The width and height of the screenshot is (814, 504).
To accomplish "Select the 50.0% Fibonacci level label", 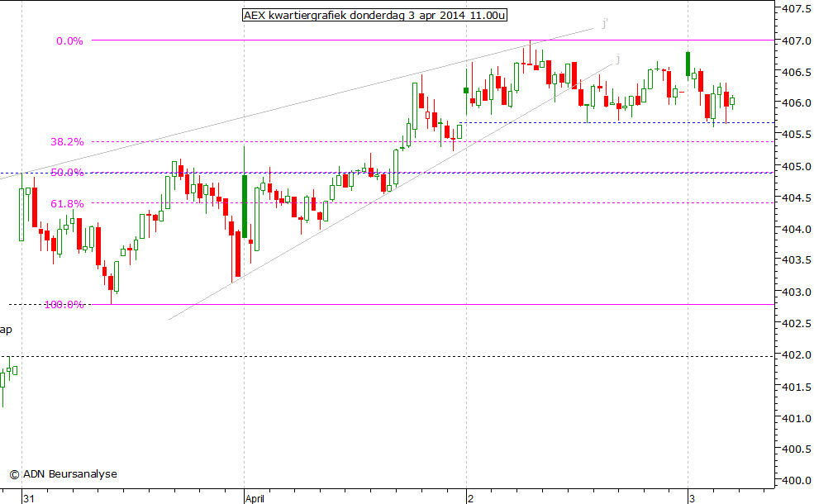I will click(67, 173).
